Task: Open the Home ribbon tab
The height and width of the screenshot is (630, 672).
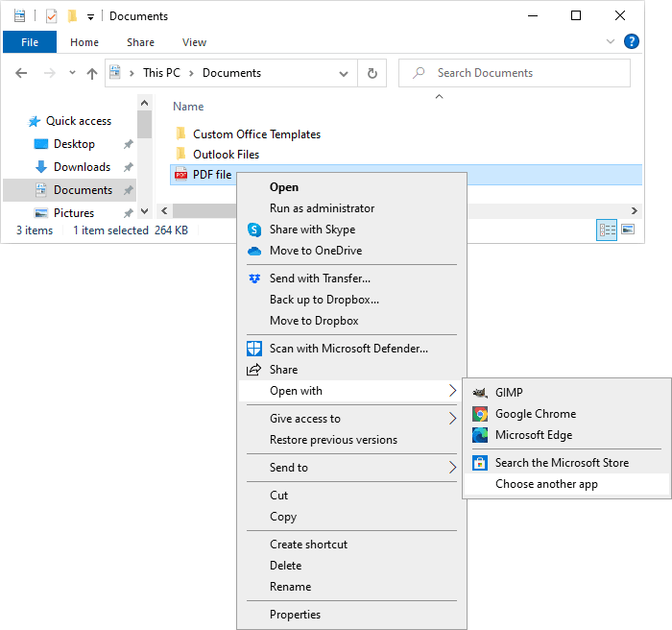Action: coord(84,42)
